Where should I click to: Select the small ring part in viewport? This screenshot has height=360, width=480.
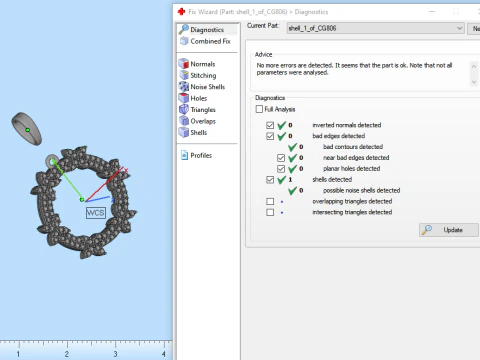[x=27, y=129]
